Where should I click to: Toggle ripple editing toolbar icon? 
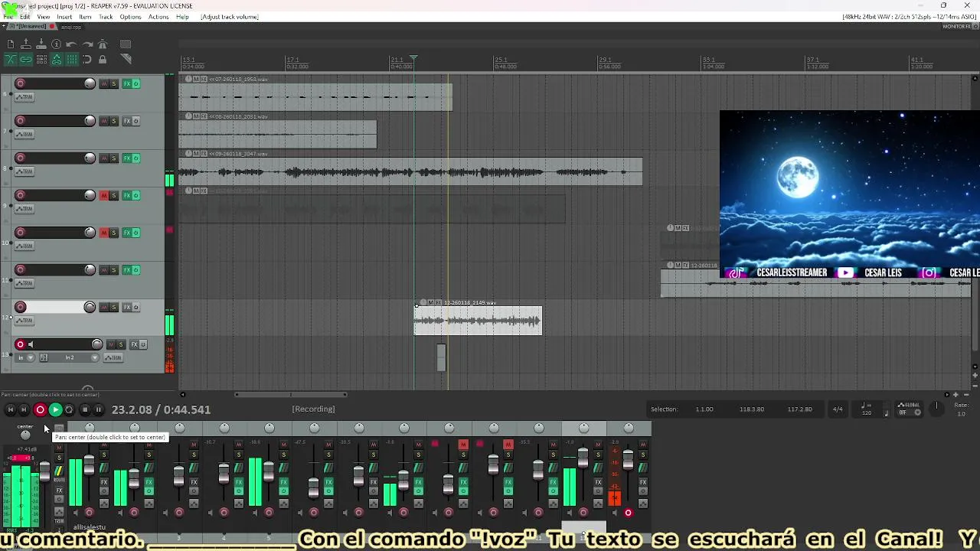pyautogui.click(x=41, y=59)
